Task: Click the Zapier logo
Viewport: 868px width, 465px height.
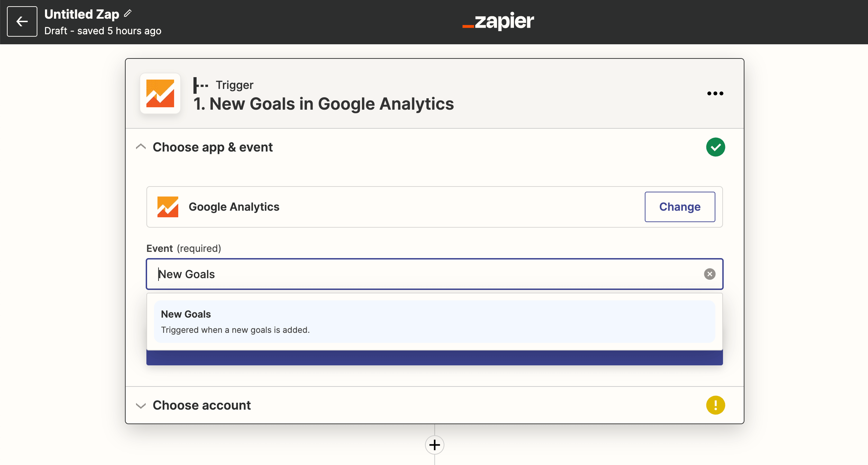Action: (x=498, y=21)
